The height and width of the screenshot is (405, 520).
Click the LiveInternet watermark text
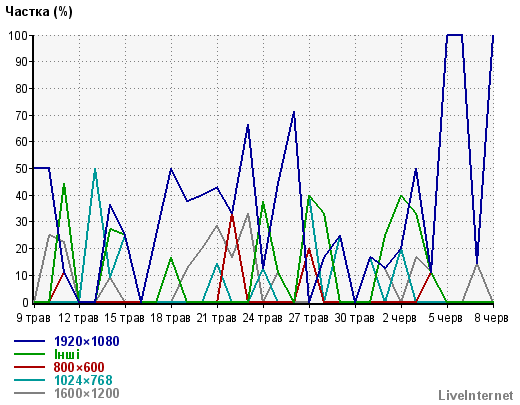pos(476,395)
